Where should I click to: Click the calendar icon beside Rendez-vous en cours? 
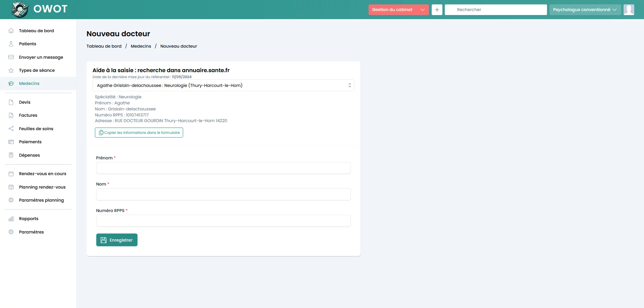pos(11,174)
